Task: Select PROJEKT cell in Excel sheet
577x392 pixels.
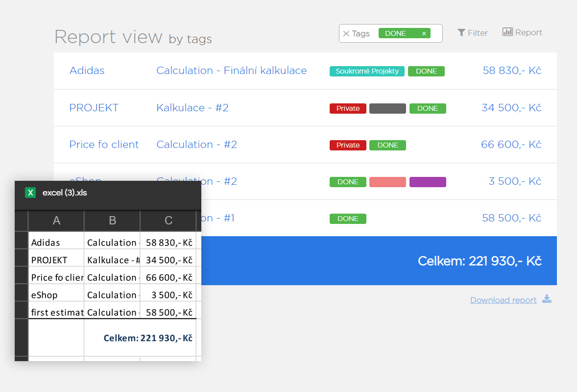Action: tap(56, 258)
